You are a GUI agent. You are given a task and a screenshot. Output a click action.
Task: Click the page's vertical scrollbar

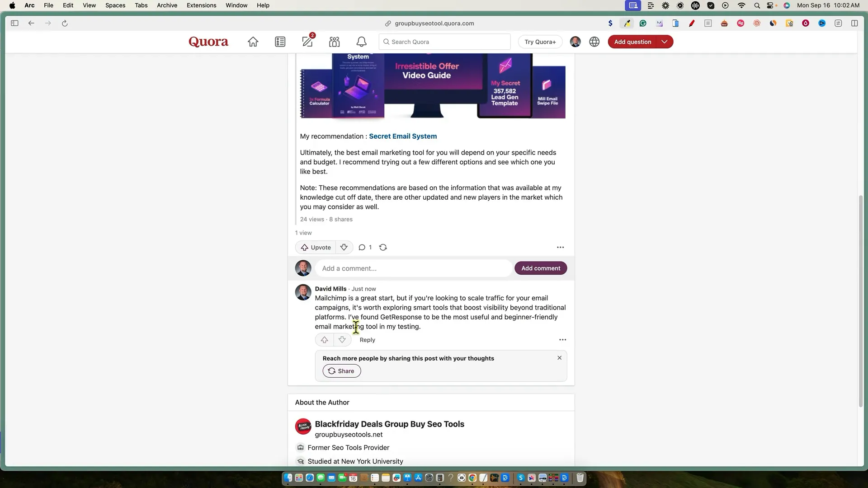click(860, 300)
